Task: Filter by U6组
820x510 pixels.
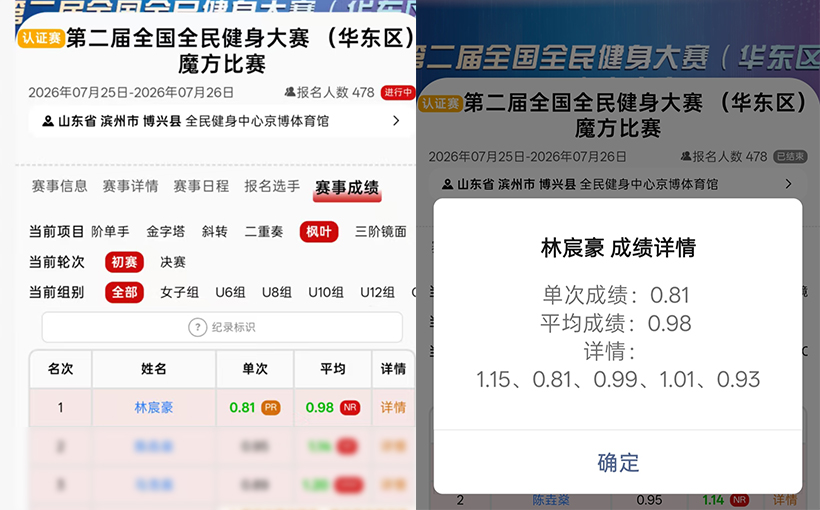Action: [230, 292]
